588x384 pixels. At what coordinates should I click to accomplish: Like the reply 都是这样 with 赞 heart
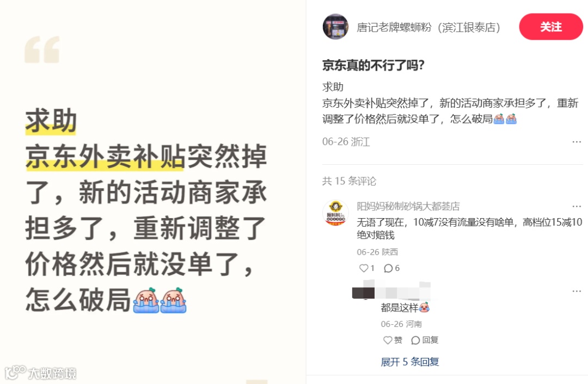(x=393, y=340)
